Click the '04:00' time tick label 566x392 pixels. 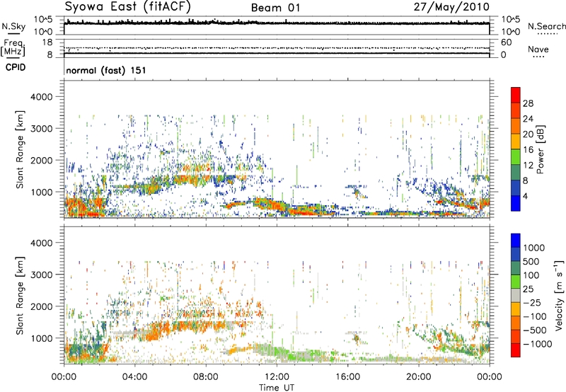click(134, 377)
